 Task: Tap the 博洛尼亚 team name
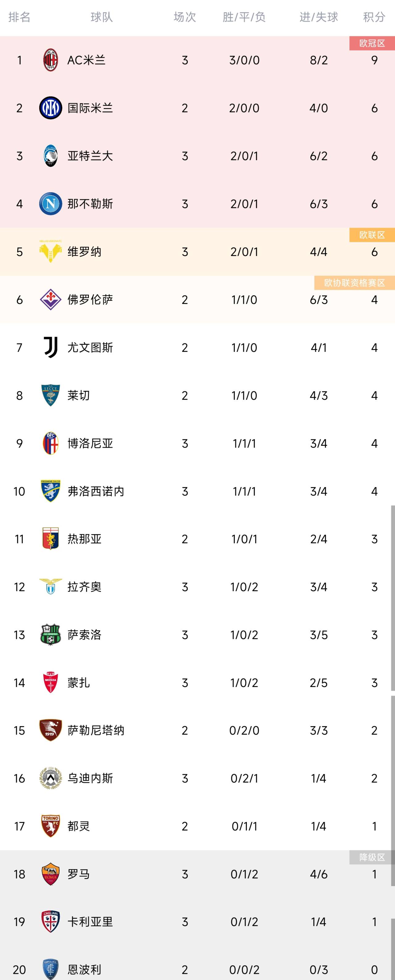click(x=90, y=443)
